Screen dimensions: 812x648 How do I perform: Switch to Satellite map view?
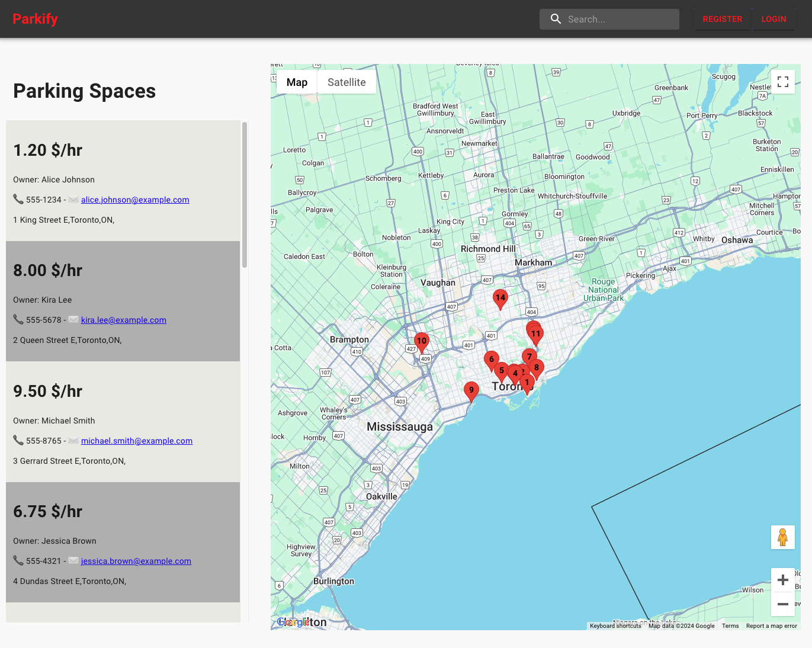(x=346, y=82)
